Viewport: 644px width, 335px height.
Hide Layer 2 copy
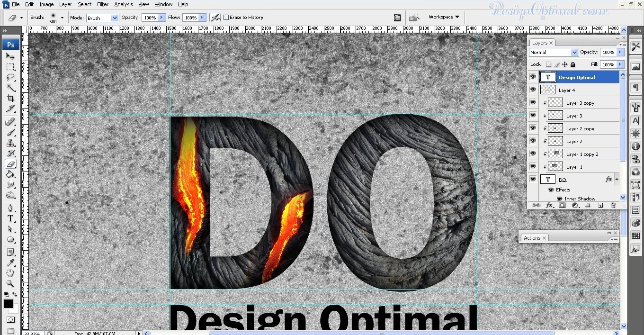click(533, 128)
